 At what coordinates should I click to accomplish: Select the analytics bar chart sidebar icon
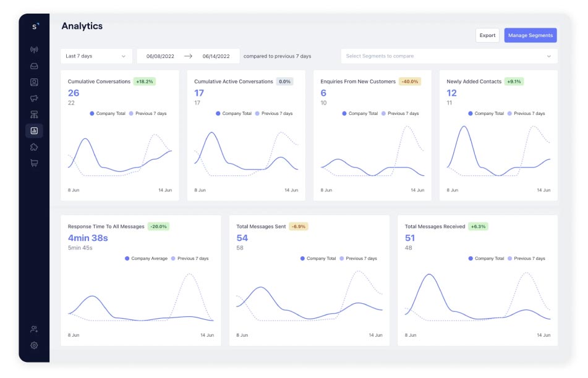[x=34, y=130]
